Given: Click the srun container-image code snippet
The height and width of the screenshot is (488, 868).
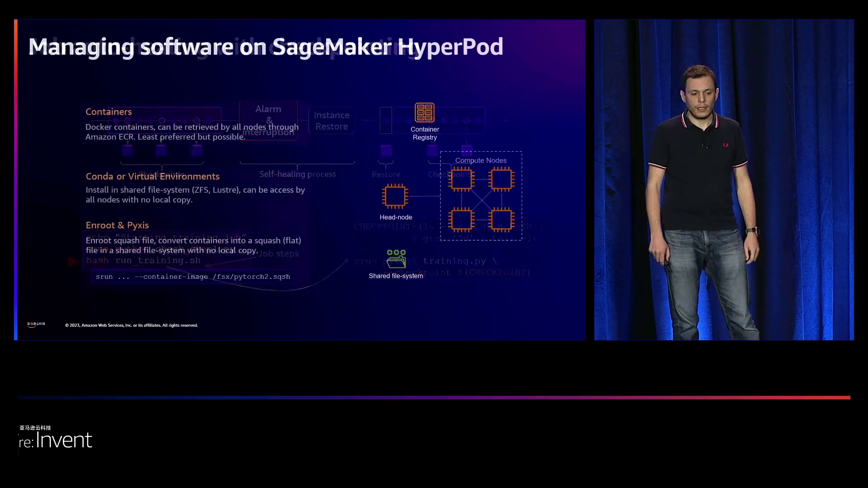Looking at the screenshot, I should (x=193, y=277).
